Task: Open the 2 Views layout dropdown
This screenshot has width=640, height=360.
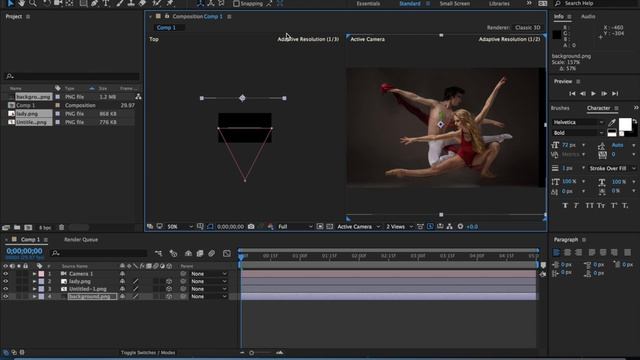Action: pyautogui.click(x=400, y=227)
